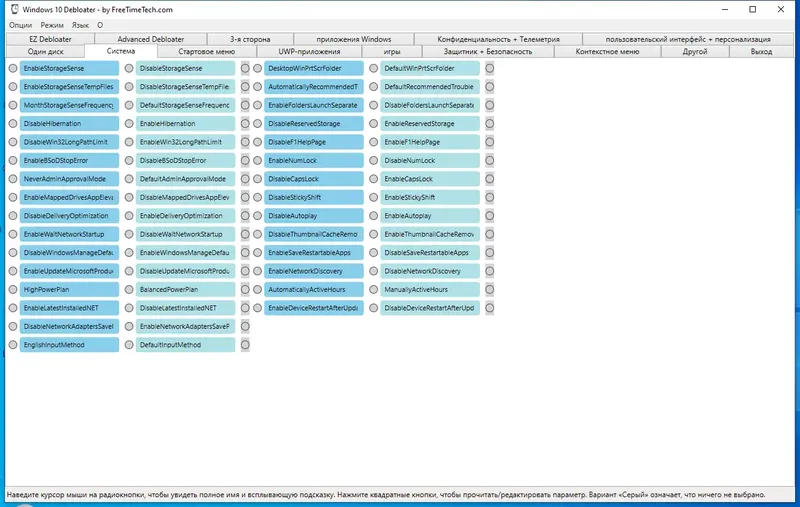Screen dimensions: 800x507
Task: Click the MonthStorageSenseFrequency blue button
Action: (x=69, y=105)
